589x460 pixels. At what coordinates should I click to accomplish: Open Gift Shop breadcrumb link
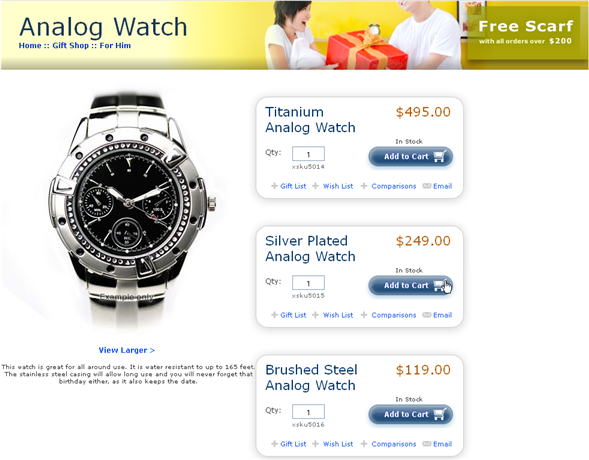pos(70,45)
